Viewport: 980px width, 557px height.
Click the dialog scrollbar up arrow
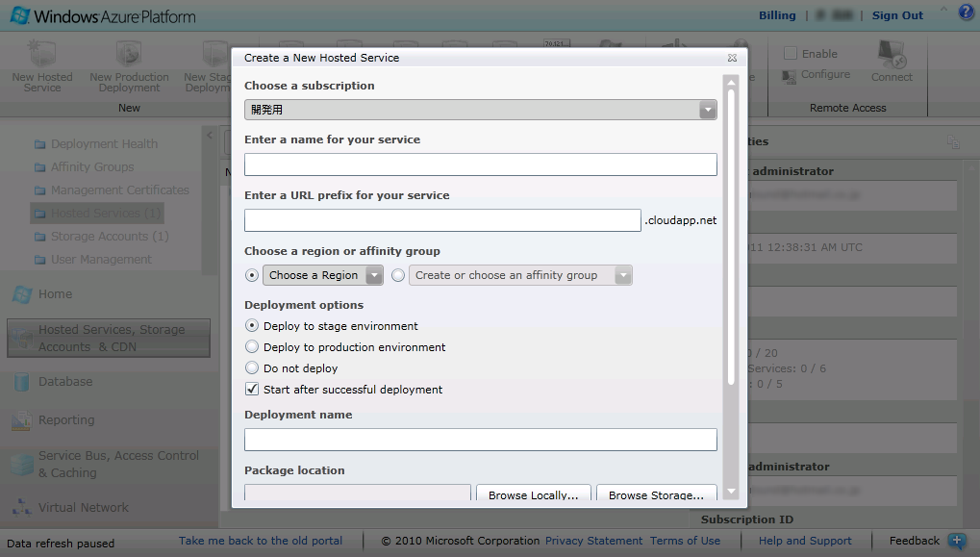point(731,83)
